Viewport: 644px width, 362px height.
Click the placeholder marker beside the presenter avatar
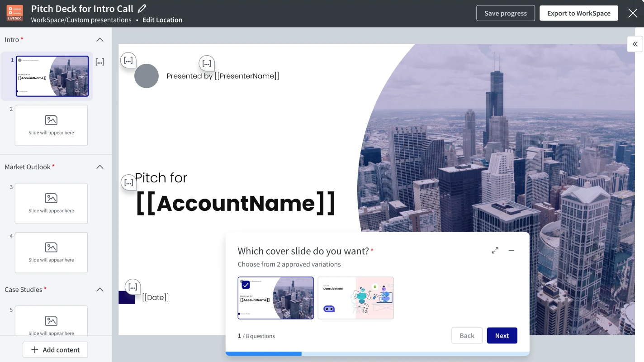coord(128,60)
